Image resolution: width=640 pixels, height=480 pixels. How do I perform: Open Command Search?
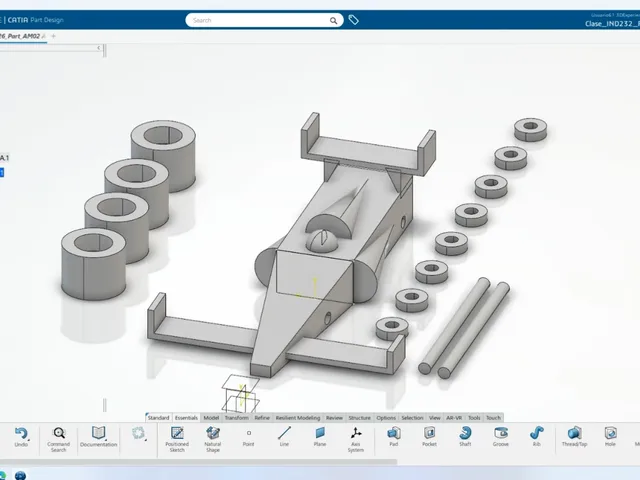[59, 439]
